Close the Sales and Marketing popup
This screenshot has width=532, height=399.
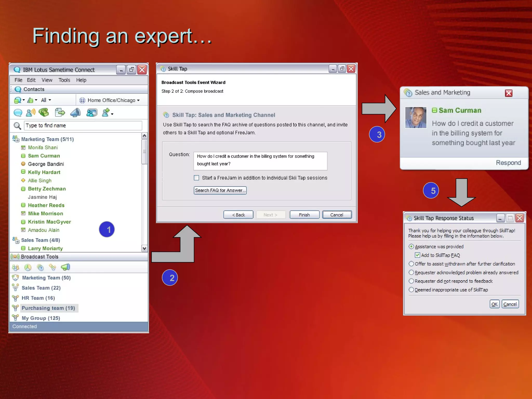pyautogui.click(x=508, y=93)
